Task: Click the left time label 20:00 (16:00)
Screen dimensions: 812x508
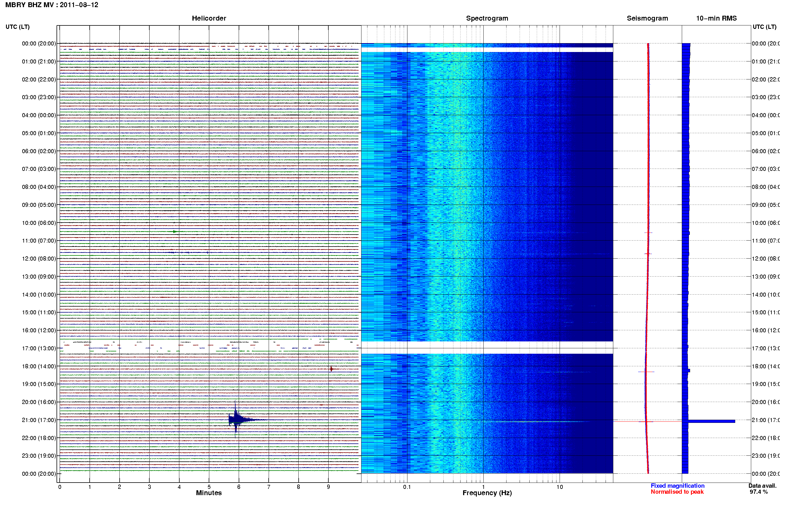Action: coord(39,402)
